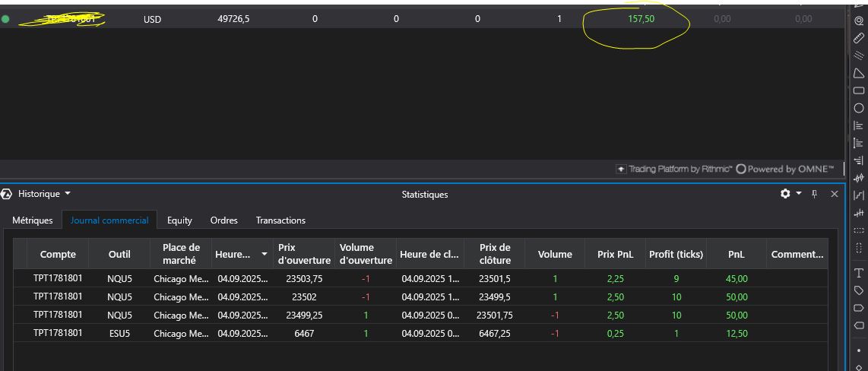Click the Profit (ticks) column header

[676, 255]
